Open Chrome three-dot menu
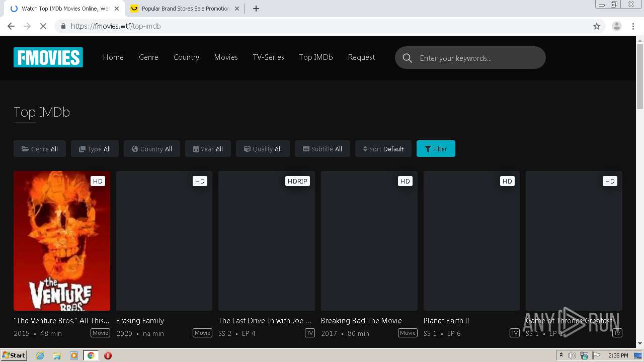Viewport: 644px width, 362px height. click(x=633, y=26)
